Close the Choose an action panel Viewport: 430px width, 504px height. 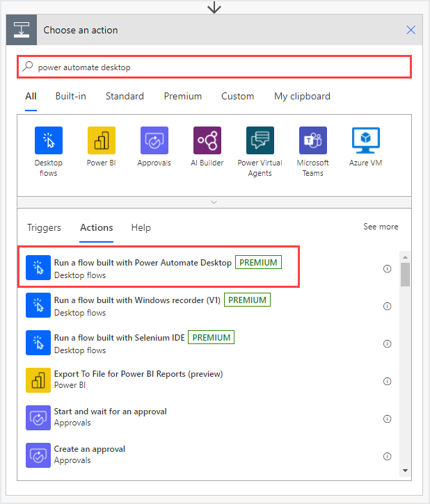pyautogui.click(x=411, y=30)
